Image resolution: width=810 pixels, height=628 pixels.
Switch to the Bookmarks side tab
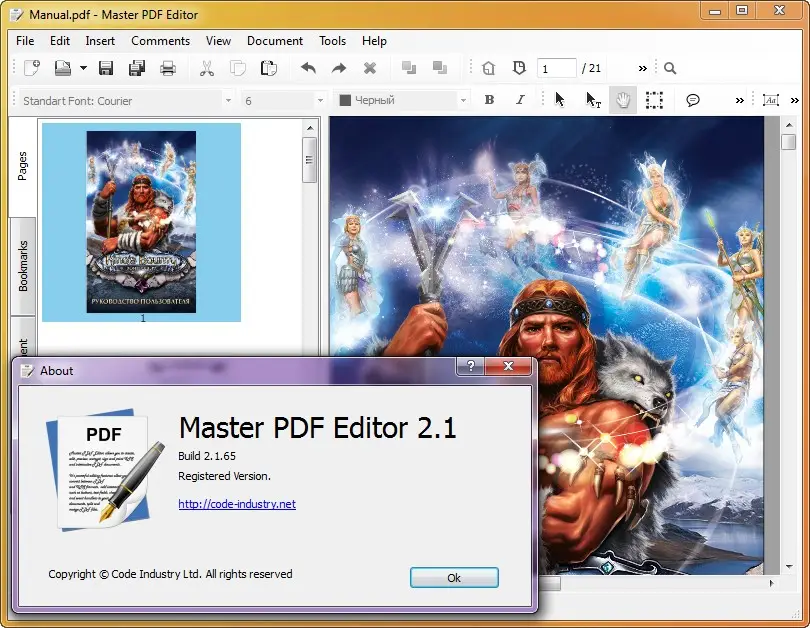pyautogui.click(x=23, y=266)
